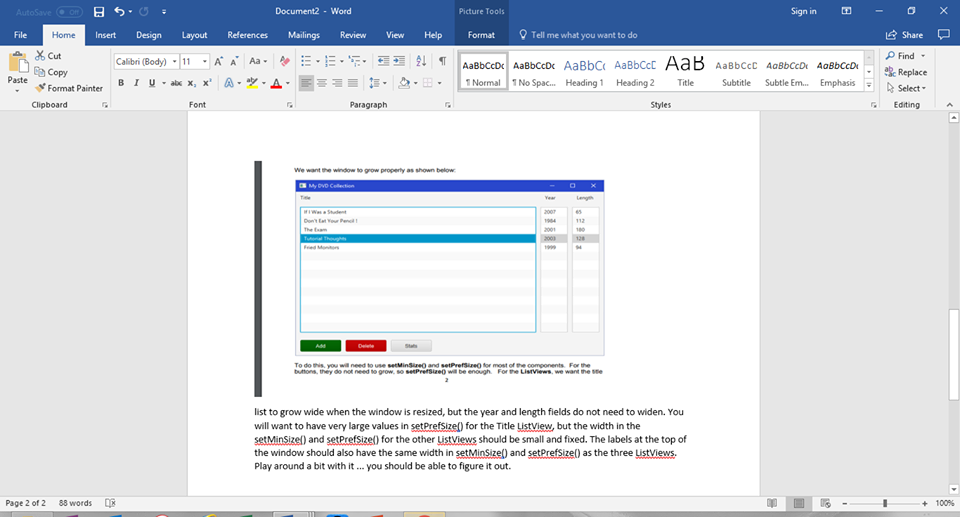Apply text highlight color
The width and height of the screenshot is (960, 517).
(252, 83)
